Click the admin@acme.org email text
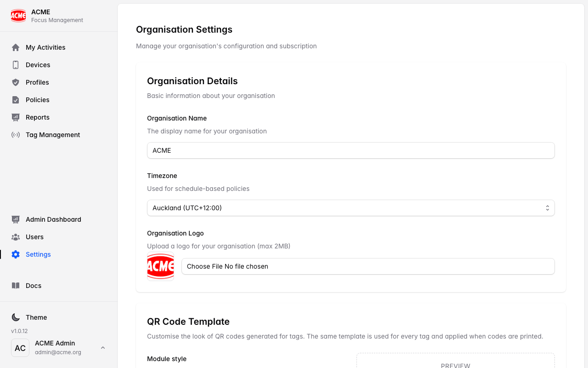The image size is (588, 368). pos(58,352)
